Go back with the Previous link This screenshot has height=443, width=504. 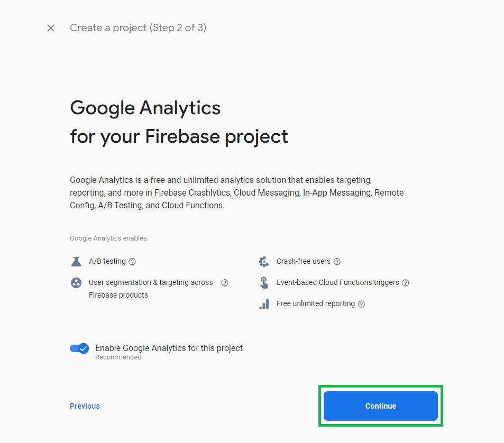(85, 406)
